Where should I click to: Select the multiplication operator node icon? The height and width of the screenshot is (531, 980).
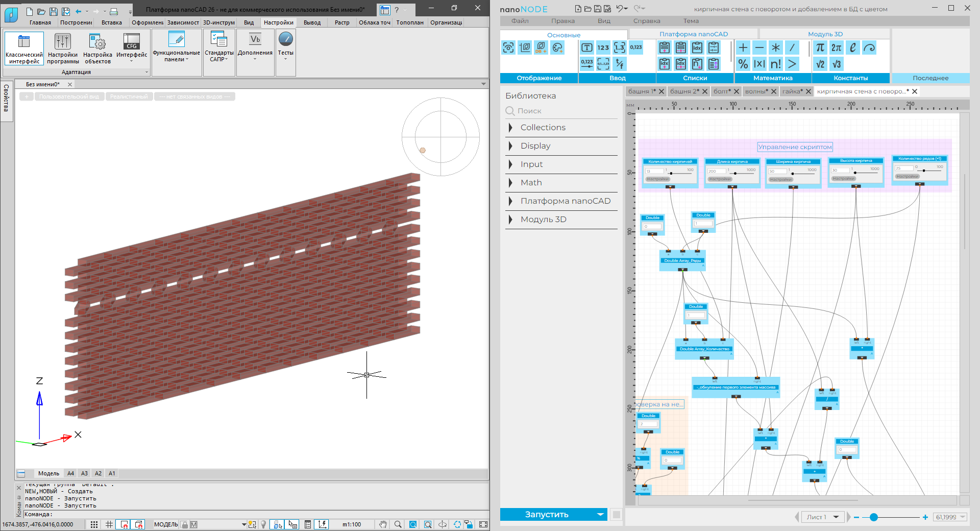pos(775,48)
